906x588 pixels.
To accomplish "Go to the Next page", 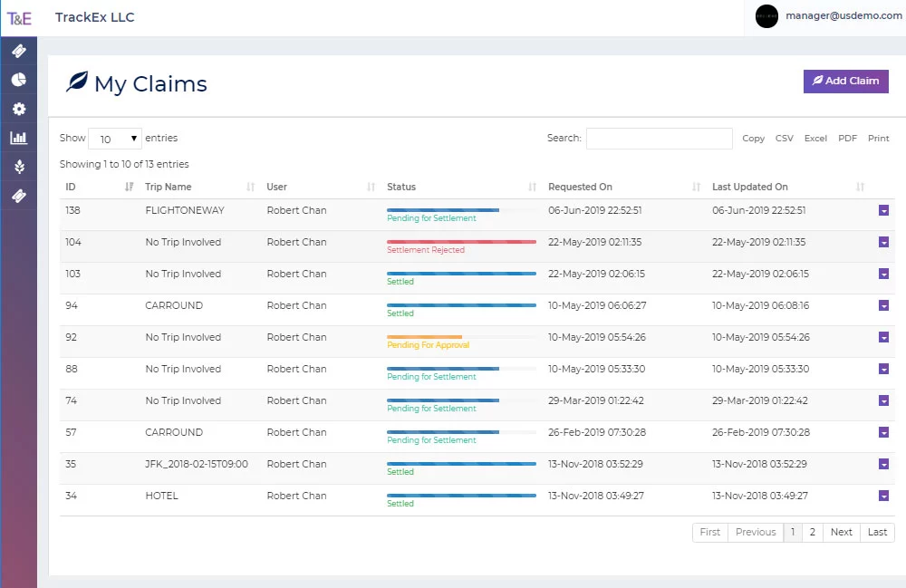I will pos(842,532).
